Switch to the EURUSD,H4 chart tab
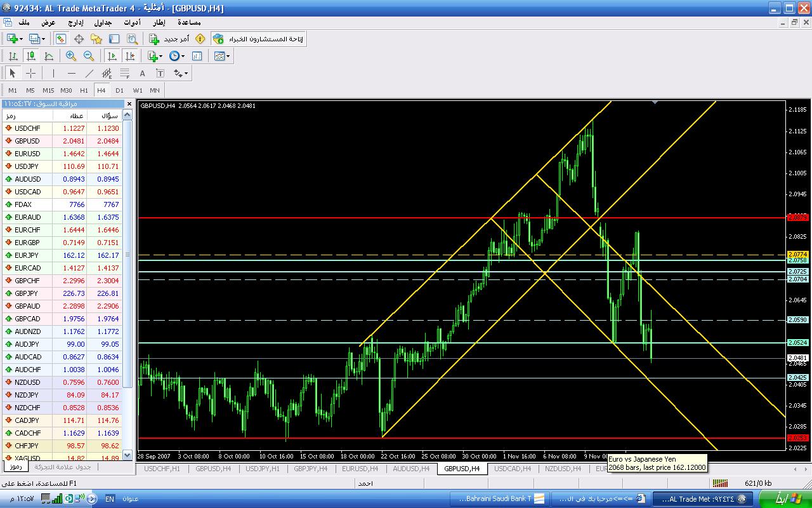 point(360,469)
